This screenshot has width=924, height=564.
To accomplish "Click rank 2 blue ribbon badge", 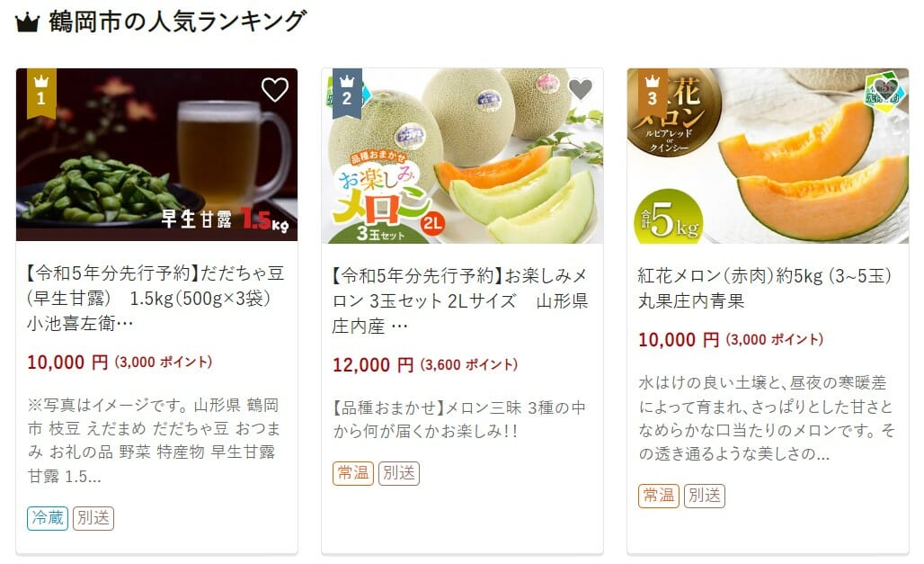I will pos(347,94).
